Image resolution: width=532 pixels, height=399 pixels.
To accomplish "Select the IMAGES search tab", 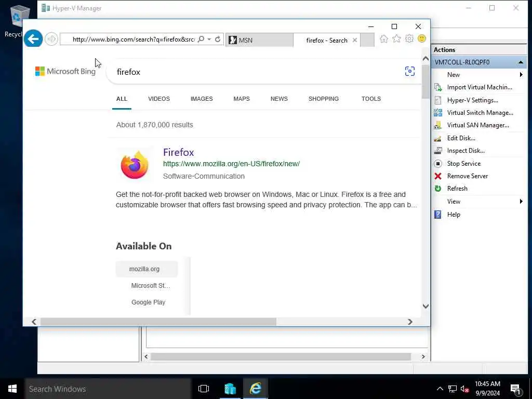I will (202, 99).
